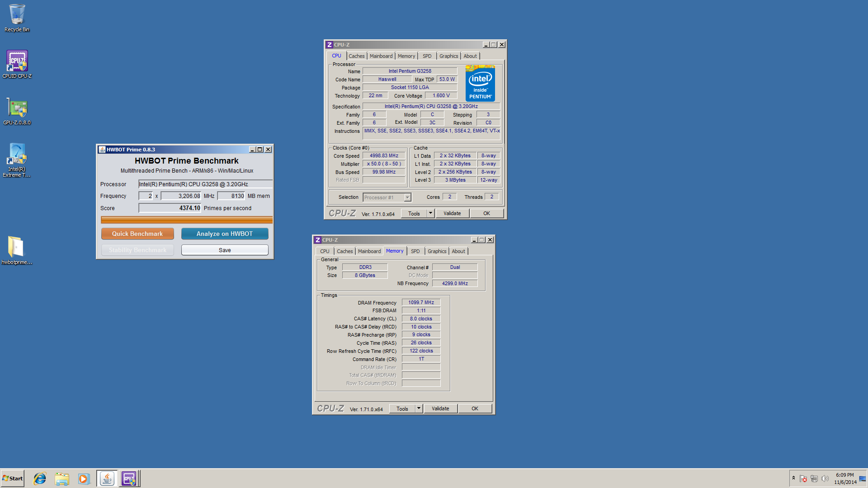868x488 pixels.
Task: Click the CPU-Z title bar icon of the Memory window
Action: click(318, 240)
